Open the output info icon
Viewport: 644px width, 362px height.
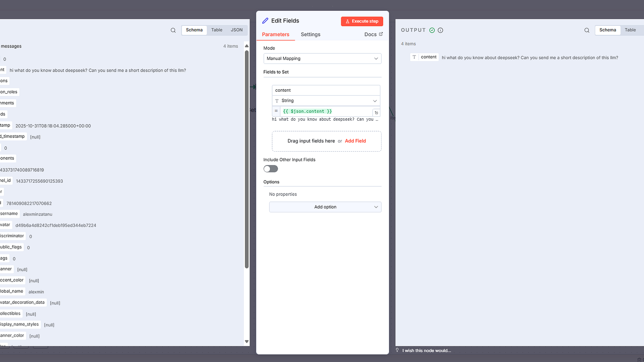pos(440,30)
